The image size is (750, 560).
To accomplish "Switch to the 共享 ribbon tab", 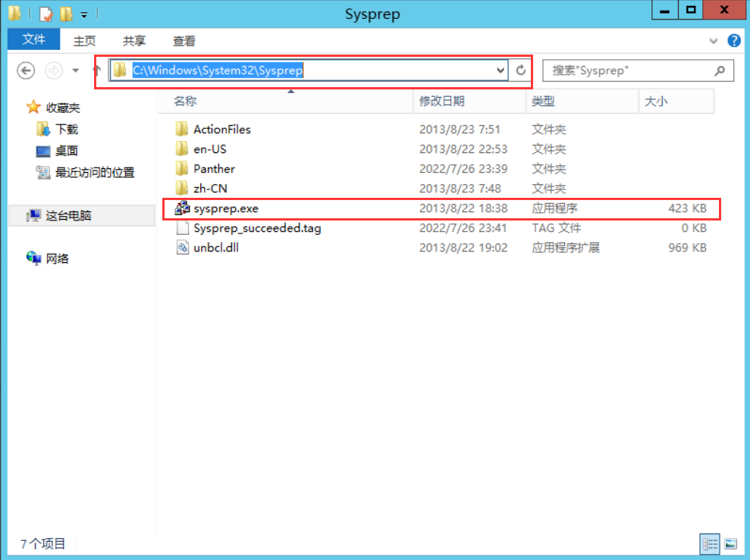I will point(134,41).
